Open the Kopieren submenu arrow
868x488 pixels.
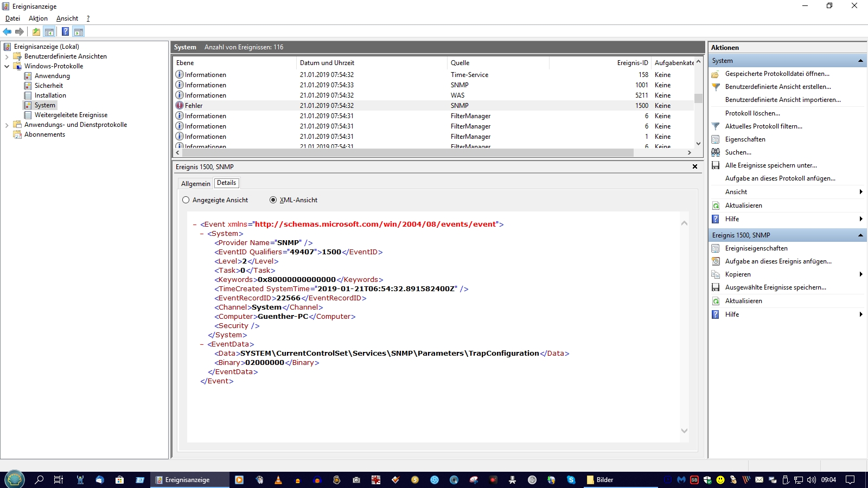pyautogui.click(x=860, y=274)
